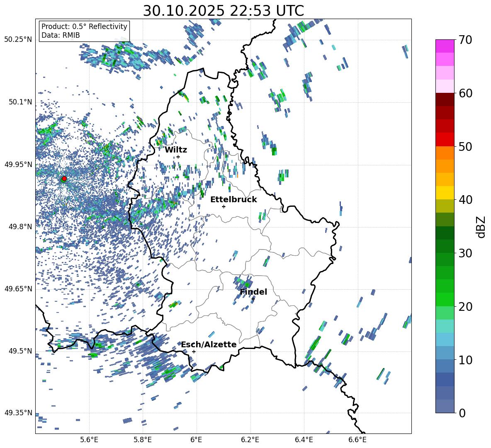The height and width of the screenshot is (448, 491).
Task: Click the colorbar tick label 60
Action: pos(465,93)
